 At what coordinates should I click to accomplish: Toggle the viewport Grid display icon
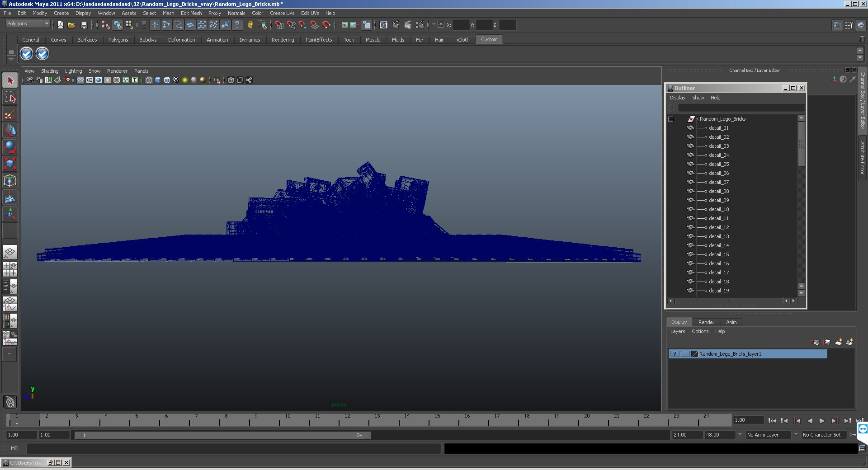[80, 80]
